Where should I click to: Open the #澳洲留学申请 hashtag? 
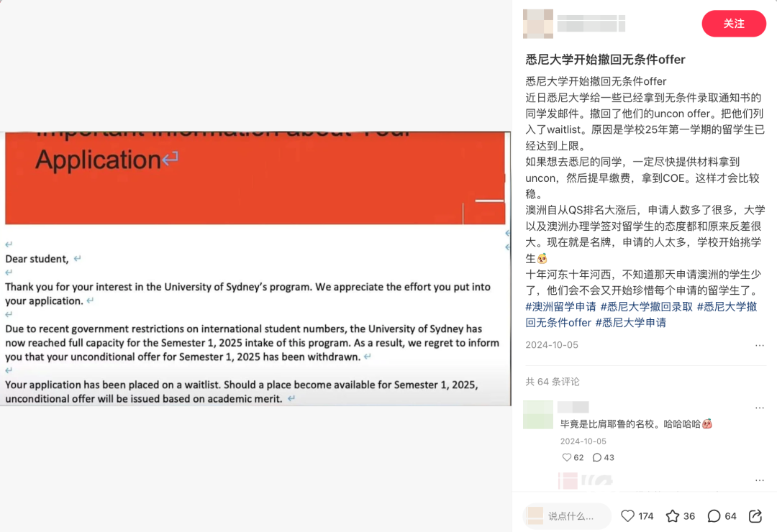(x=561, y=307)
